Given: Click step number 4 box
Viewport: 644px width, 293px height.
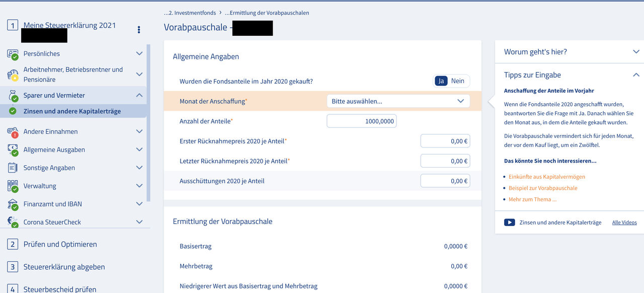Looking at the screenshot, I should [x=13, y=289].
